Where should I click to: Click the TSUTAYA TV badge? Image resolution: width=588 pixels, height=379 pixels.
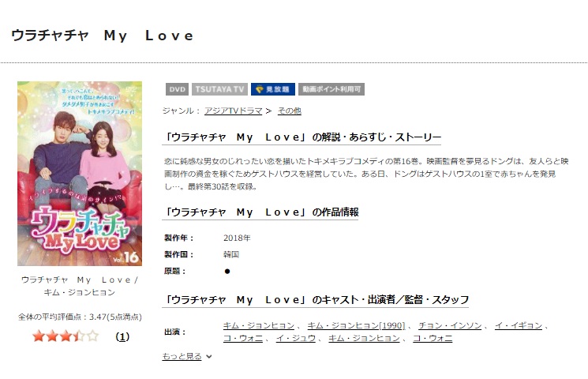219,89
